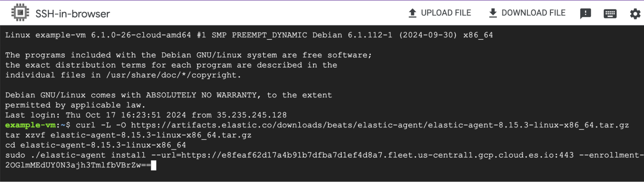Select the DOWNLOAD FILE button label
Screen dimensions: 644x182
[533, 13]
